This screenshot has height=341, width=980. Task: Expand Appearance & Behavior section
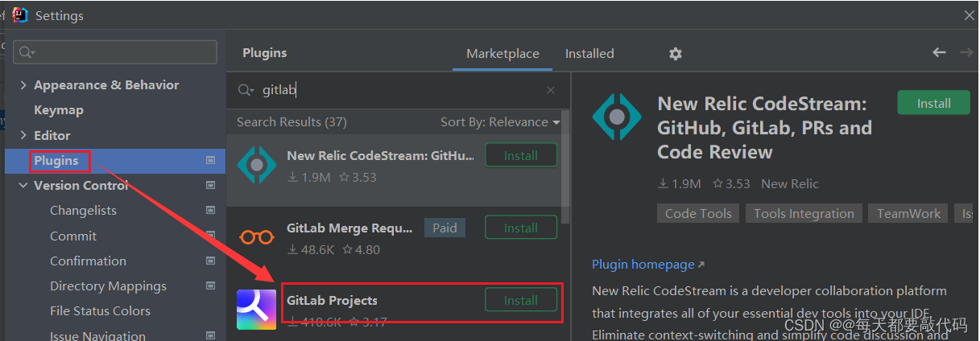[x=23, y=85]
